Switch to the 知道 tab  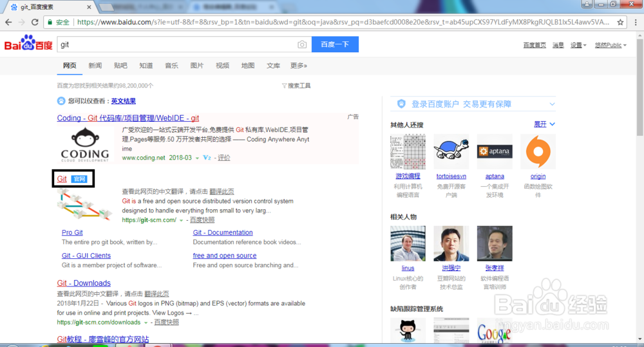click(146, 66)
